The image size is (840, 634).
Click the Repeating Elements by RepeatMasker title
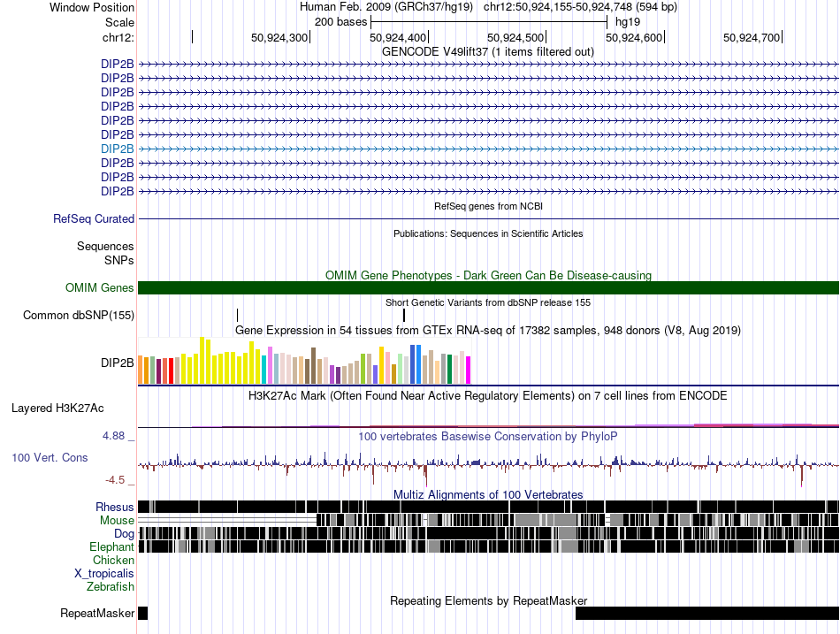pyautogui.click(x=489, y=600)
